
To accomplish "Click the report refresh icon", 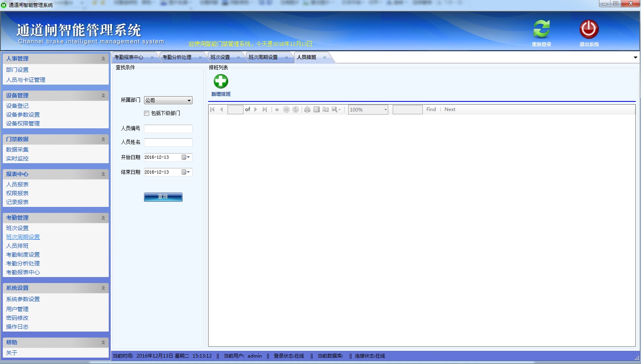I will click(296, 109).
